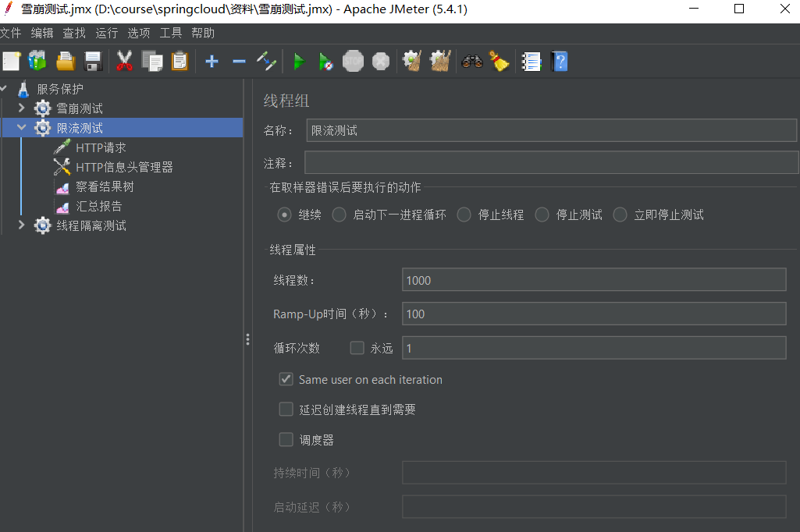Open the 文件 menu
Image resolution: width=800 pixels, height=532 pixels.
(10, 34)
